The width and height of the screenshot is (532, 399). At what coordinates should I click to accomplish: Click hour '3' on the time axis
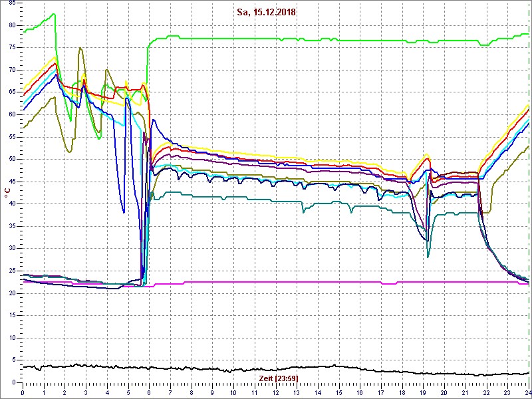click(86, 392)
